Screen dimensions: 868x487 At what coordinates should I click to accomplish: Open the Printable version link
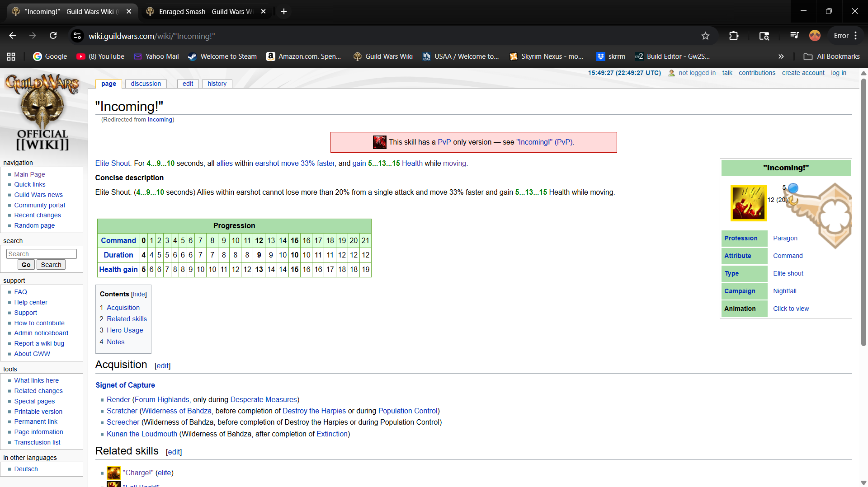coord(38,412)
